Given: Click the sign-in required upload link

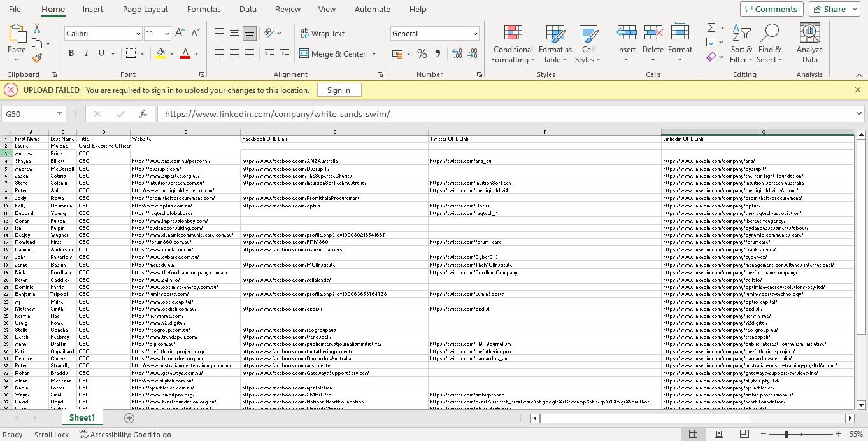Looking at the screenshot, I should coord(197,90).
